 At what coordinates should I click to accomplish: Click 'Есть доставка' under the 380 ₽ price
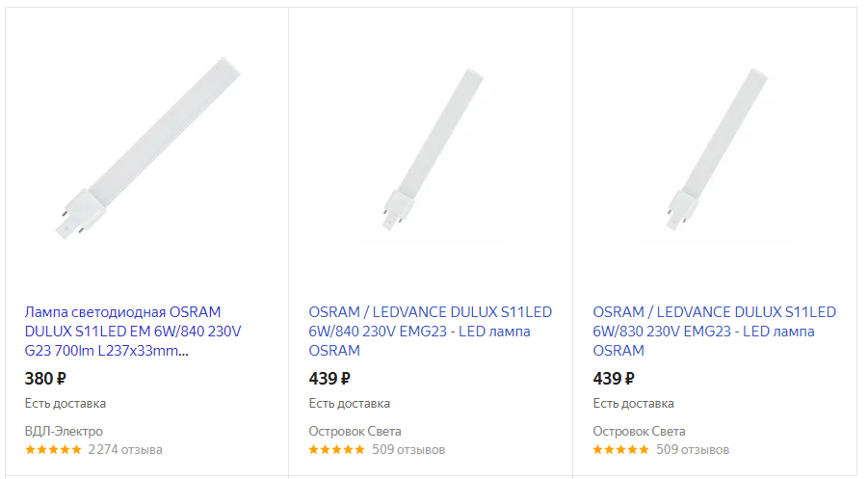[x=66, y=404]
